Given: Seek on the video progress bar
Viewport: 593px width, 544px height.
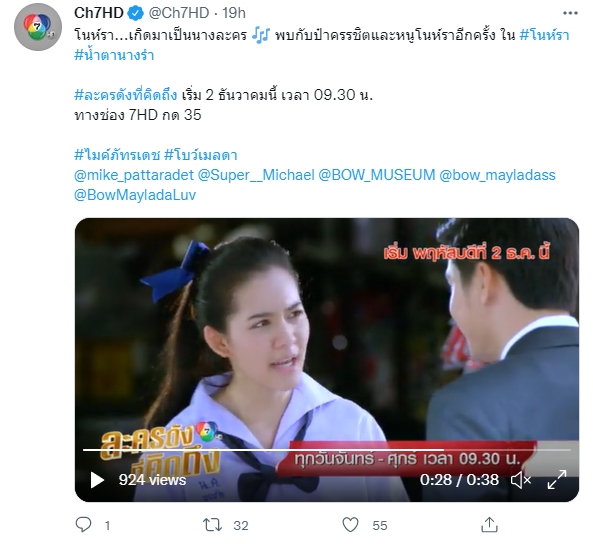Looking at the screenshot, I should point(327,450).
